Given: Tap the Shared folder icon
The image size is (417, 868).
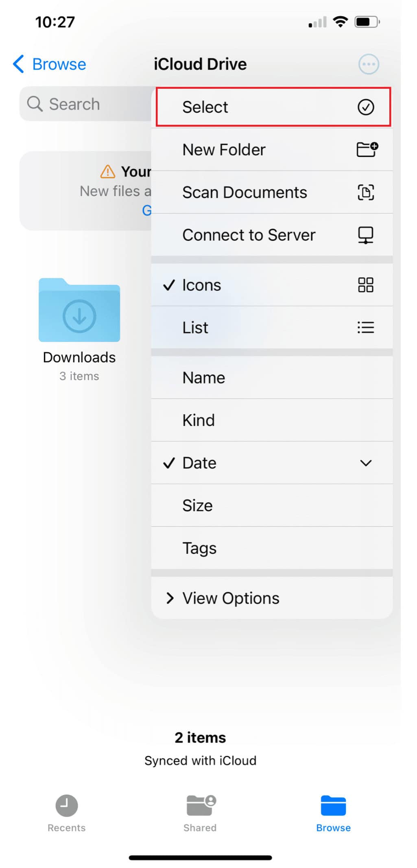Looking at the screenshot, I should (201, 805).
